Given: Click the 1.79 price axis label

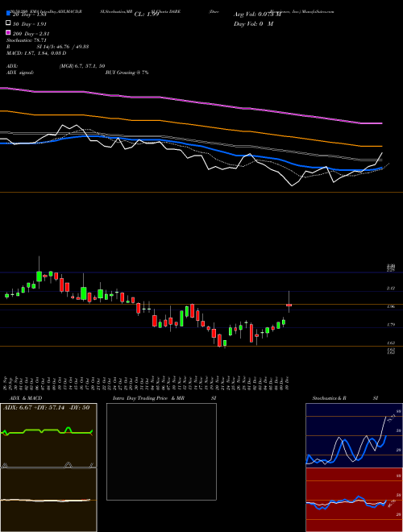Looking at the screenshot, I should pyautogui.click(x=391, y=325).
